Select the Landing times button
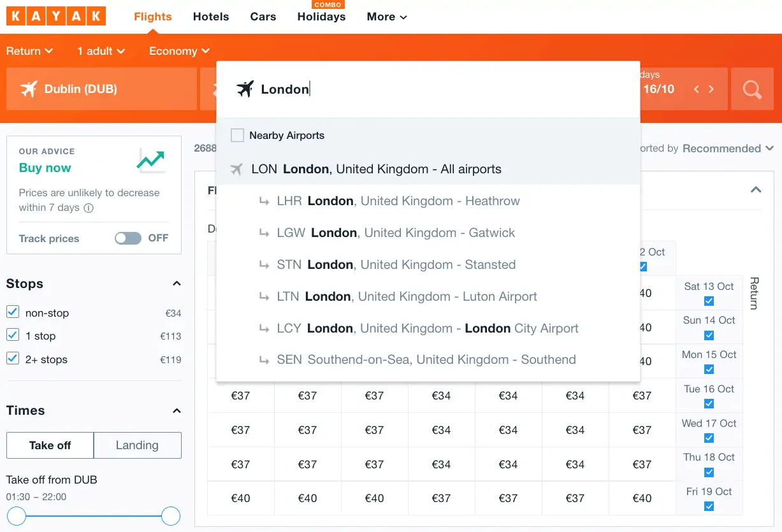The image size is (782, 532). click(137, 445)
